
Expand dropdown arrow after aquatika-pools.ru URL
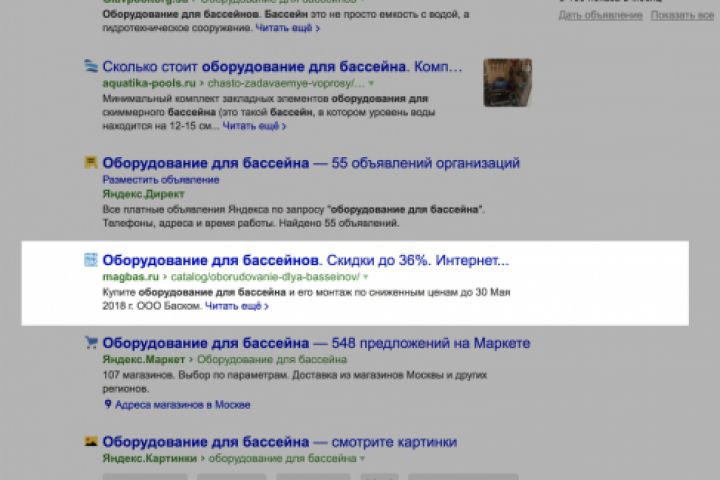click(x=371, y=84)
